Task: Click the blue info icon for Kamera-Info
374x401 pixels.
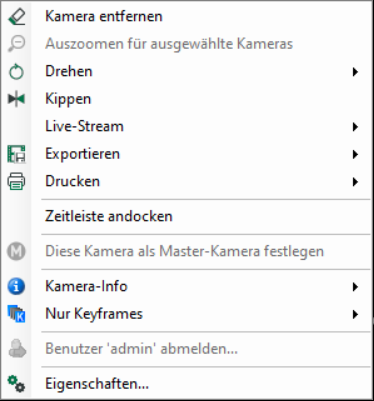Action: (x=16, y=286)
